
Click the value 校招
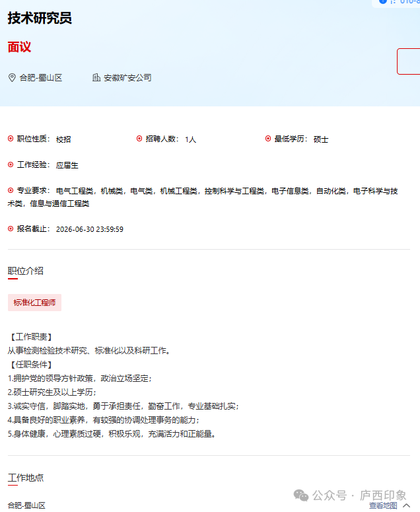tap(63, 139)
